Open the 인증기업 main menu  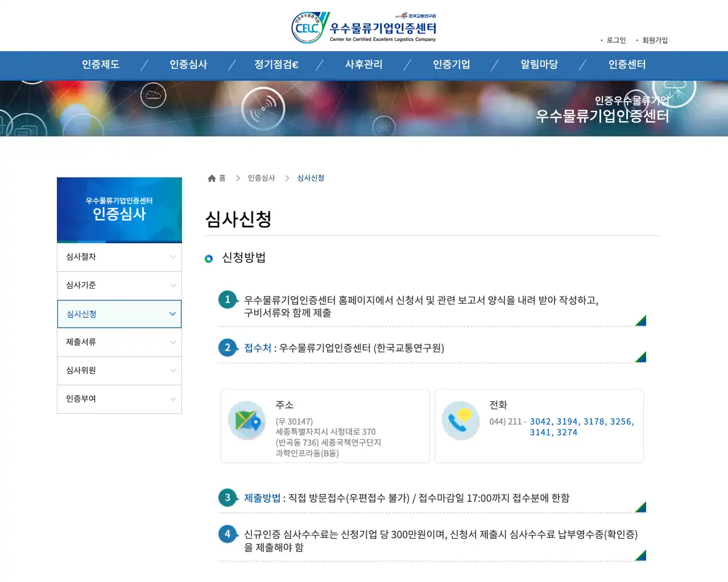point(452,65)
